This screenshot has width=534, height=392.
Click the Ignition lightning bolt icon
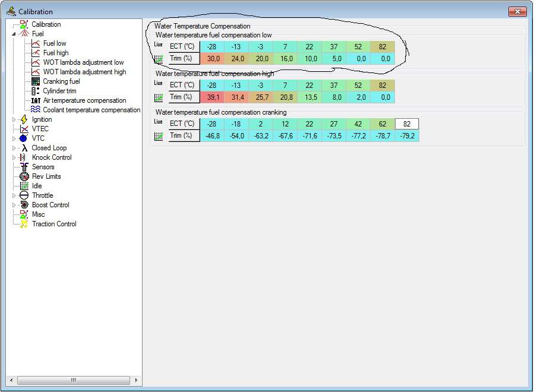(x=24, y=119)
